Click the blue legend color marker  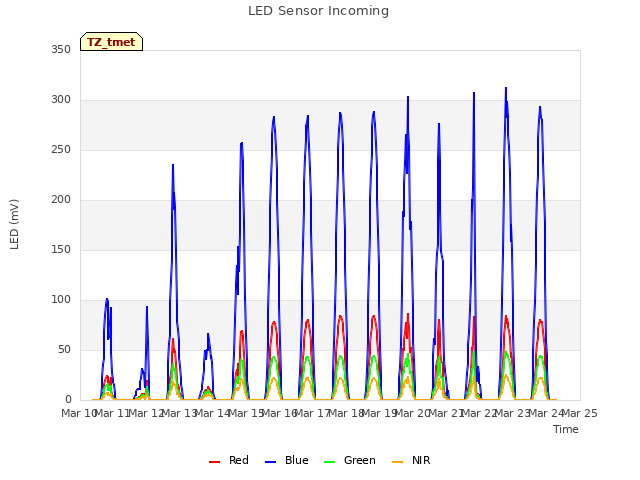pyautogui.click(x=271, y=462)
